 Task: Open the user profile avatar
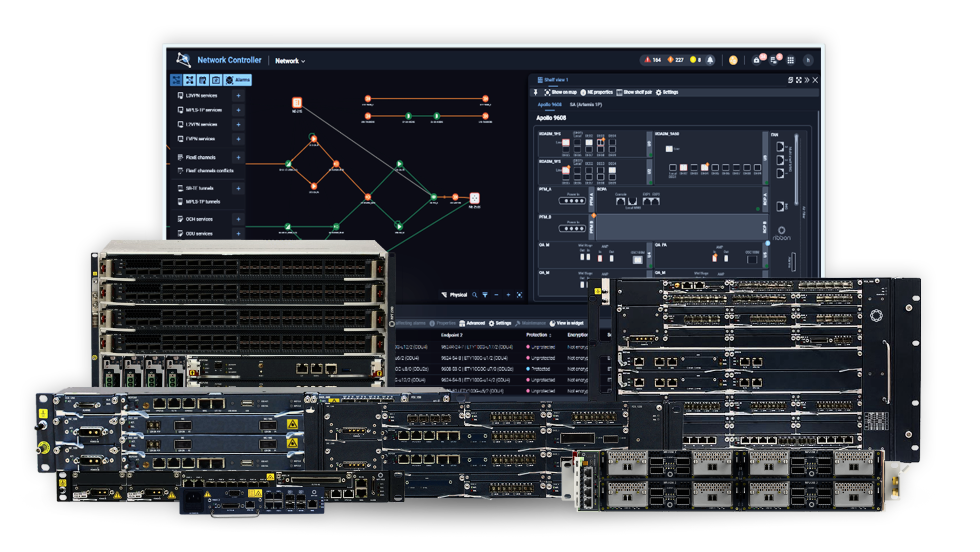(808, 60)
